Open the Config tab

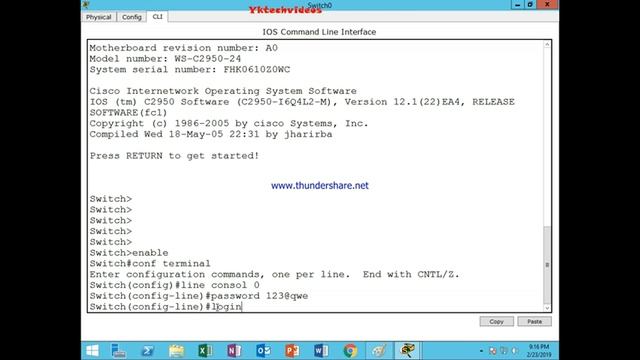click(131, 17)
